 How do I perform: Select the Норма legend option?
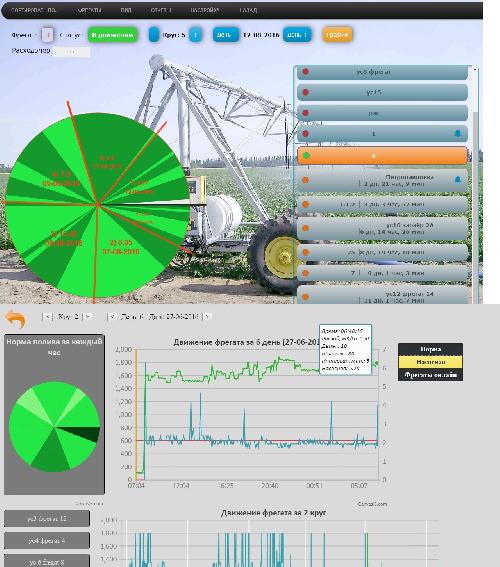(x=430, y=349)
